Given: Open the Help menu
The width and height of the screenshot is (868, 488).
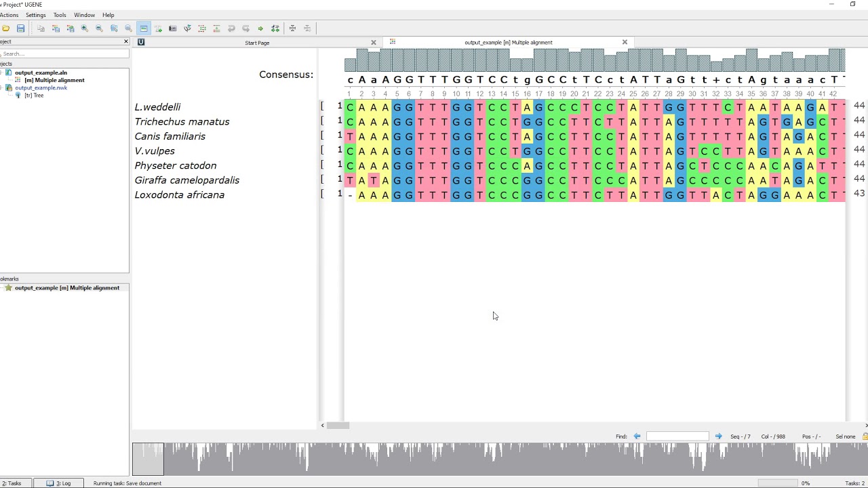Looking at the screenshot, I should pyautogui.click(x=108, y=15).
